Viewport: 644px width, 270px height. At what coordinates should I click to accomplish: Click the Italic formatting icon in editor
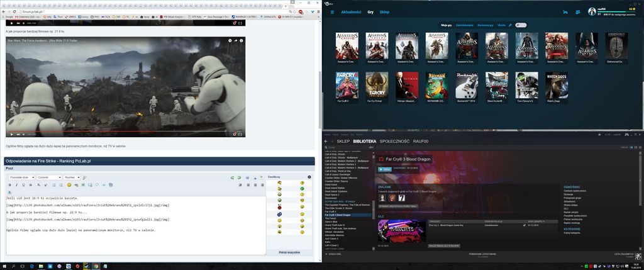click(x=16, y=185)
